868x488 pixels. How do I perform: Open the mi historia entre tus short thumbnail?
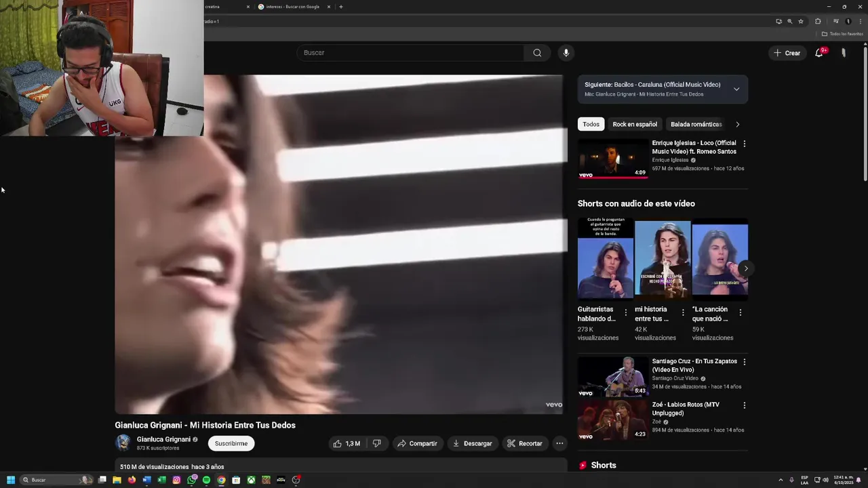(663, 258)
